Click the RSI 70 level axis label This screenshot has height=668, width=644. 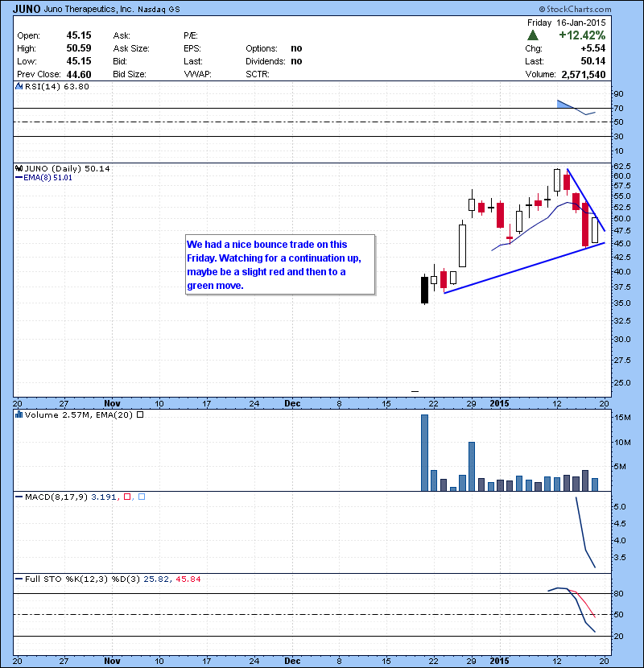(x=618, y=108)
